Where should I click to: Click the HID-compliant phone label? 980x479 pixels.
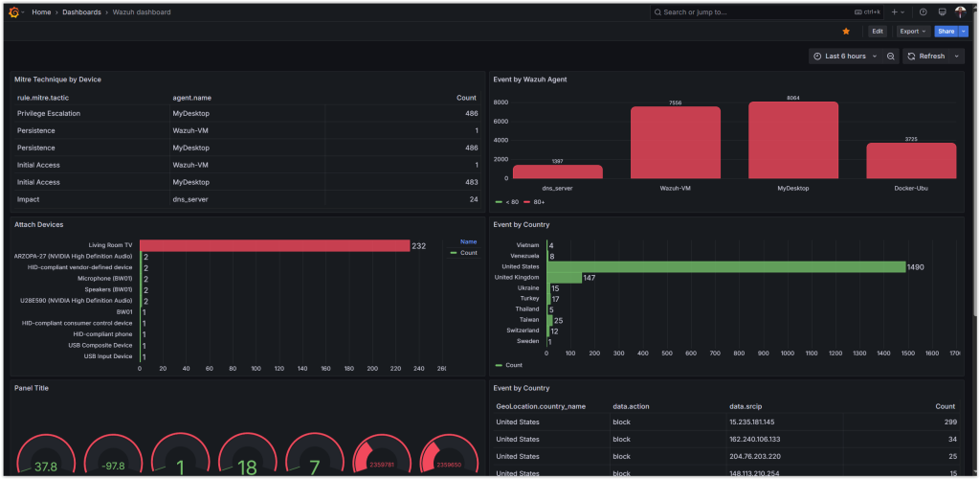coord(103,334)
